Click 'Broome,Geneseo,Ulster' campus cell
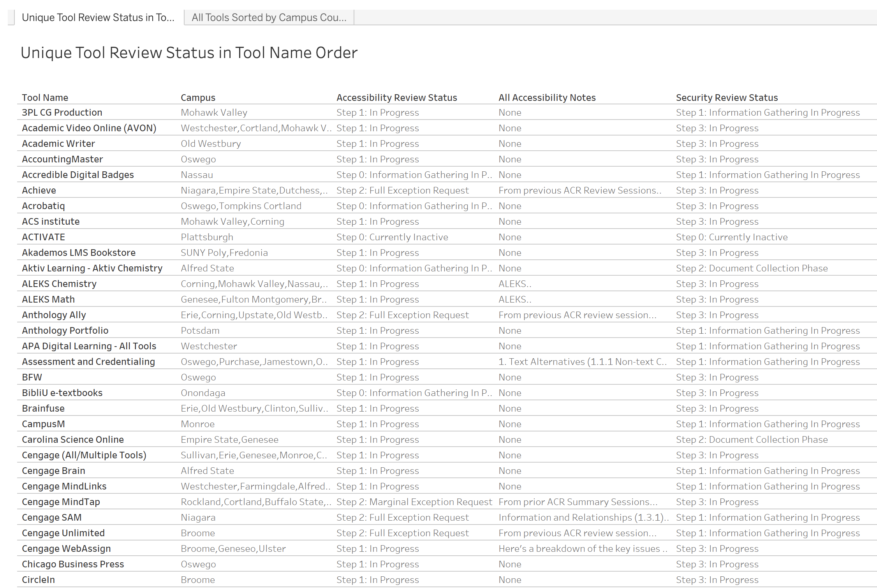The image size is (877, 588). pos(233,549)
